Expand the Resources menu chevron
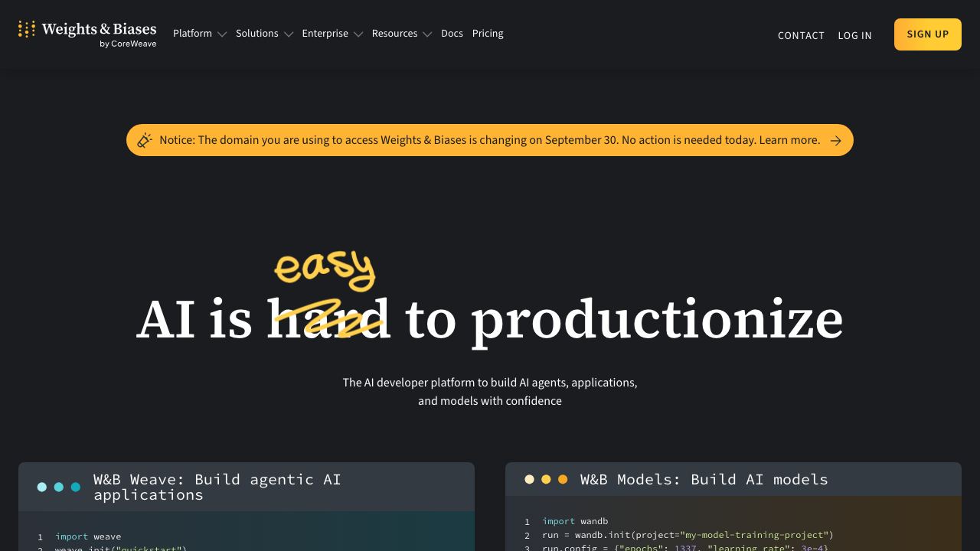Image resolution: width=980 pixels, height=551 pixels. click(427, 34)
